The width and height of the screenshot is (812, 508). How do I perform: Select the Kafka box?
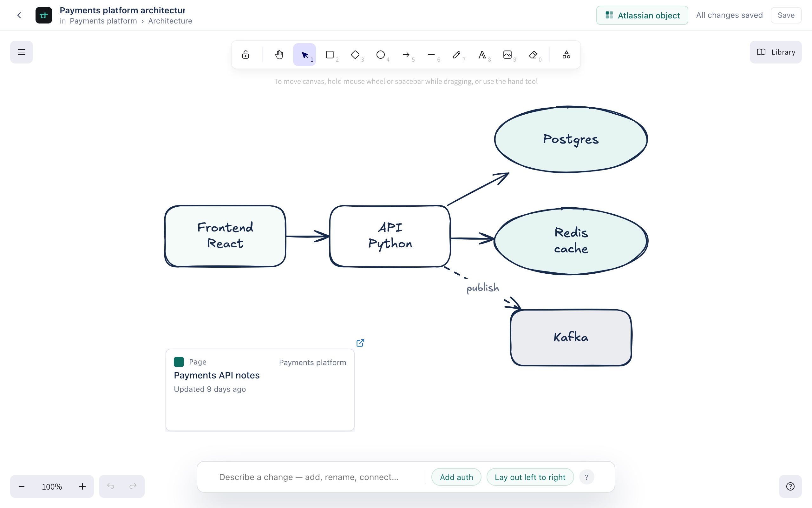pyautogui.click(x=571, y=337)
